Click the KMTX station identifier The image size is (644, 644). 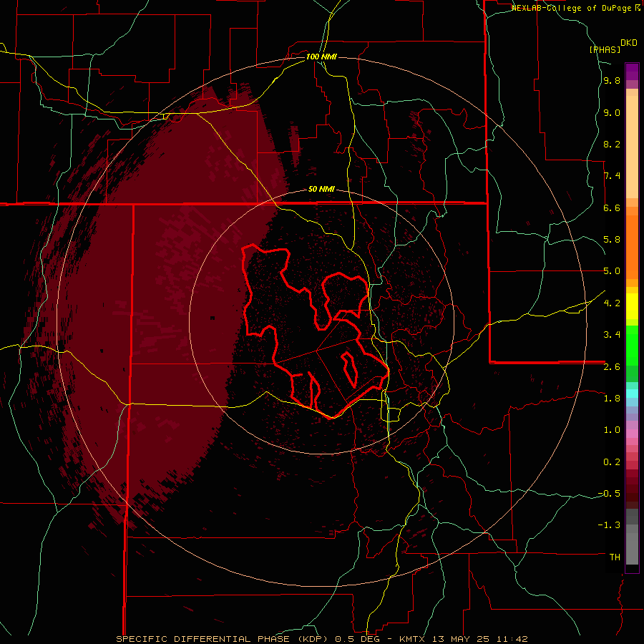(x=412, y=639)
